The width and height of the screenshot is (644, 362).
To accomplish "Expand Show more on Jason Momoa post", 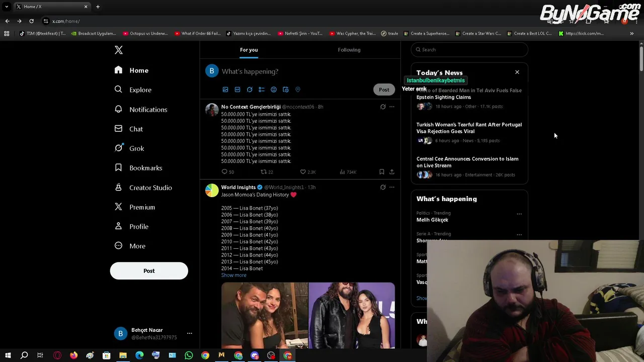I will click(234, 275).
